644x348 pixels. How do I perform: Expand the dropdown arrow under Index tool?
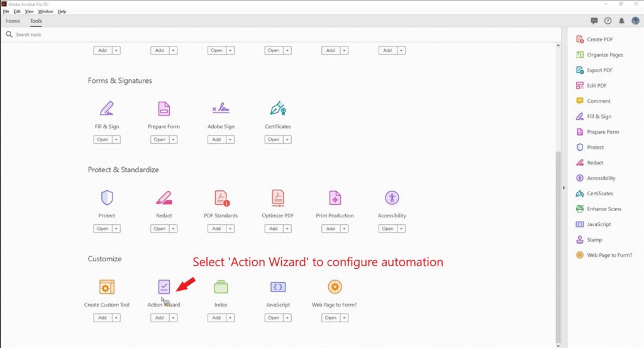point(230,318)
